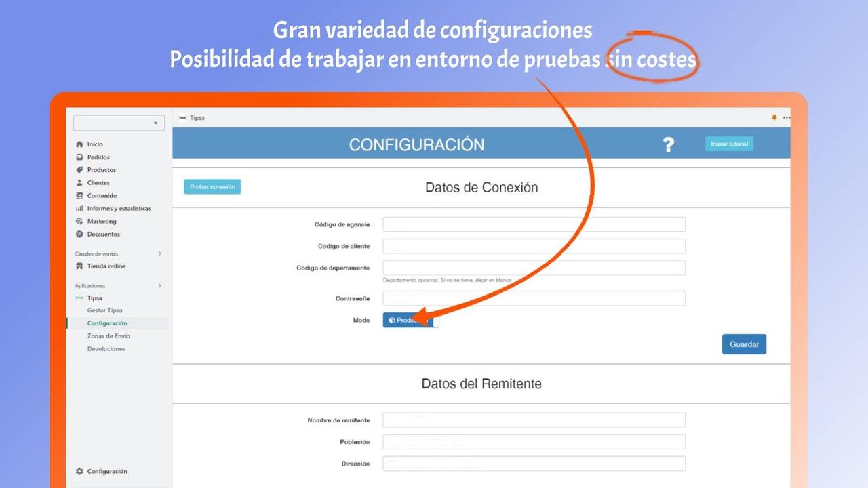
Task: Click the Tipsa logo in the app header
Action: pyautogui.click(x=182, y=118)
